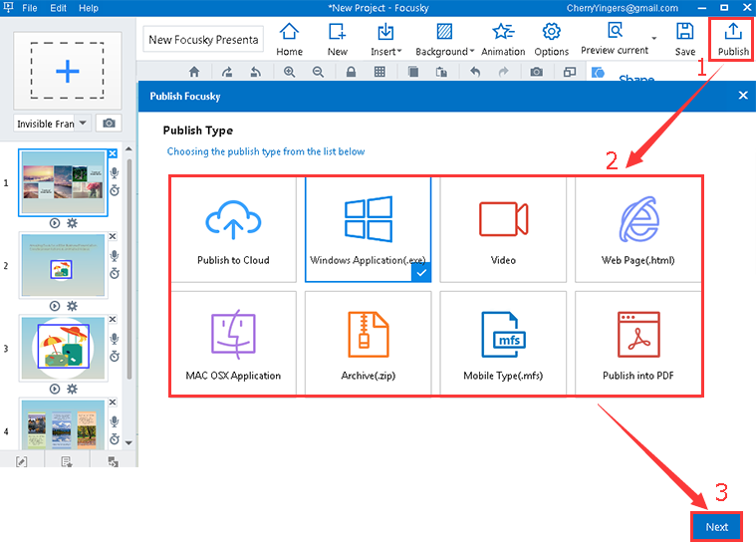Select slide 2 thumbnail
Screen dimensions: 756x543
pyautogui.click(x=63, y=265)
